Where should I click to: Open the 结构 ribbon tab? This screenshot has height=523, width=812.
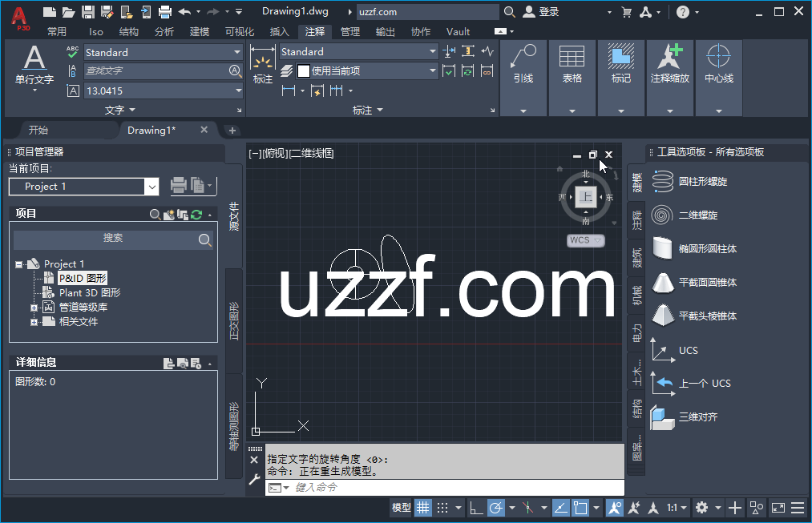pyautogui.click(x=128, y=32)
